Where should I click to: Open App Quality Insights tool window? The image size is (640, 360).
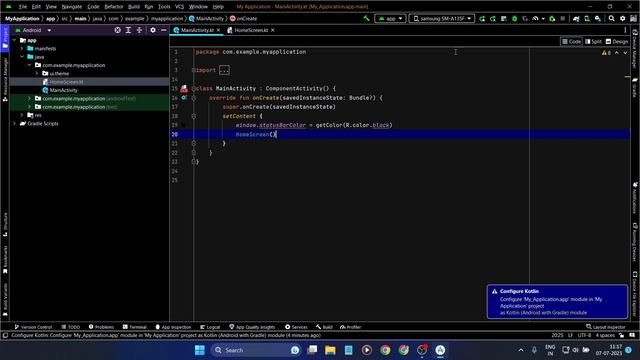click(252, 327)
